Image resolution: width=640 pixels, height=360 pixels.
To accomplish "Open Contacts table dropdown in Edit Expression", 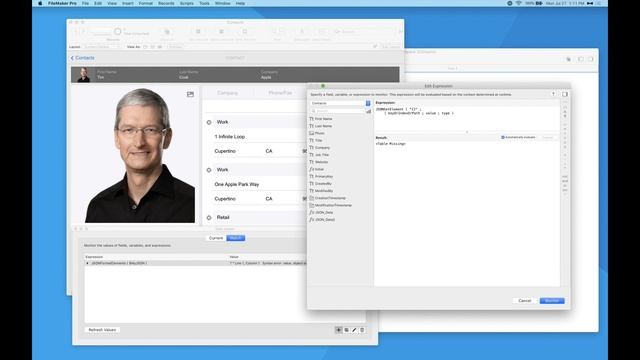I will click(x=340, y=103).
